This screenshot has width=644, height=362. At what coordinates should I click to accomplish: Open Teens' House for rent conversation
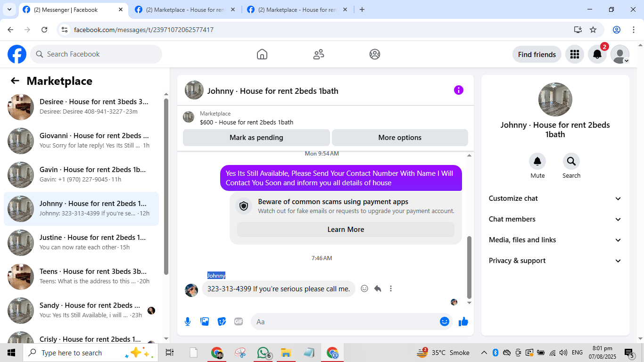click(81, 276)
